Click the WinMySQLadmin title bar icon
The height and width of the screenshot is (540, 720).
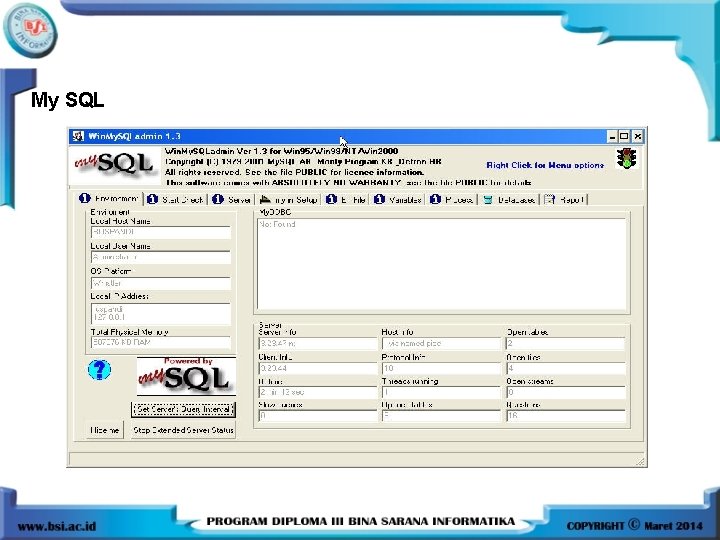[79, 136]
